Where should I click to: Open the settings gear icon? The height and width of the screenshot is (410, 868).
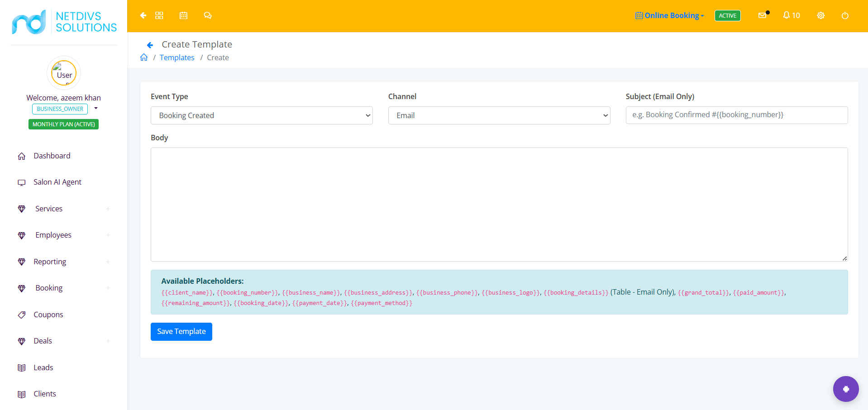click(x=821, y=15)
